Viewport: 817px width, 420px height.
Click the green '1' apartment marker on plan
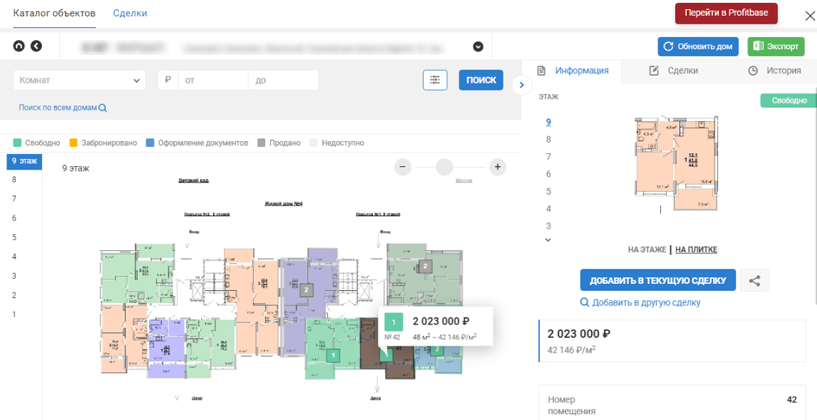click(x=333, y=355)
